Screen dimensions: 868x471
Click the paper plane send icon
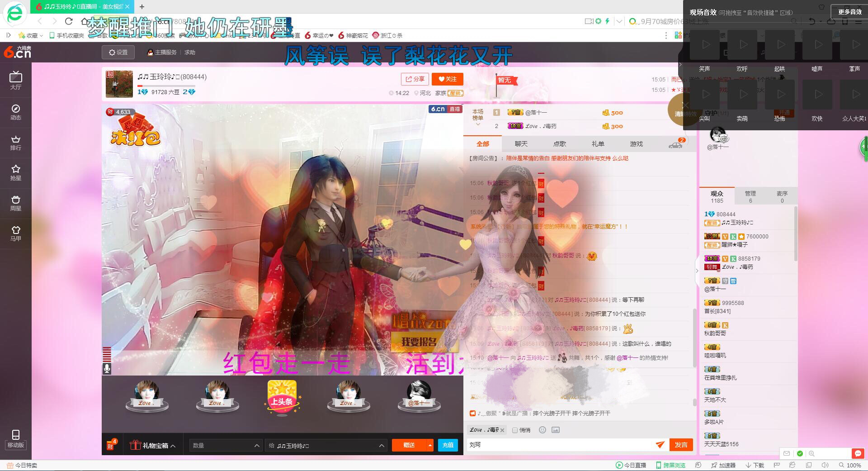(x=660, y=445)
